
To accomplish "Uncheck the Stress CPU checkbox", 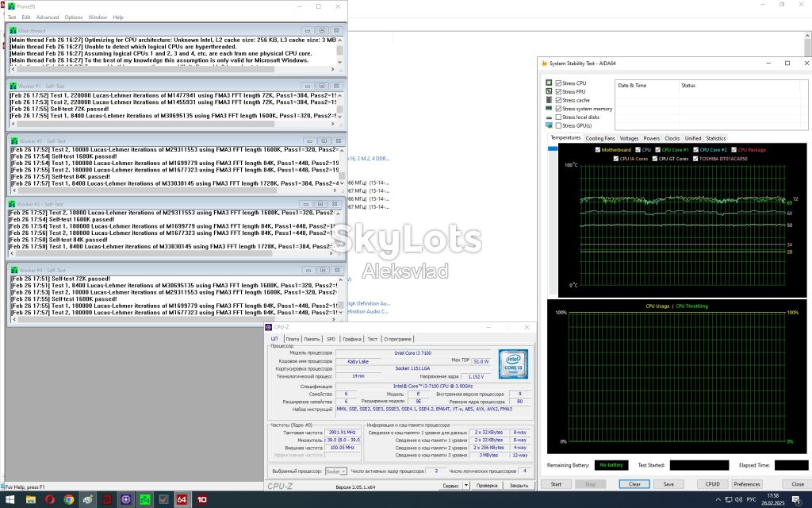I will coord(558,83).
